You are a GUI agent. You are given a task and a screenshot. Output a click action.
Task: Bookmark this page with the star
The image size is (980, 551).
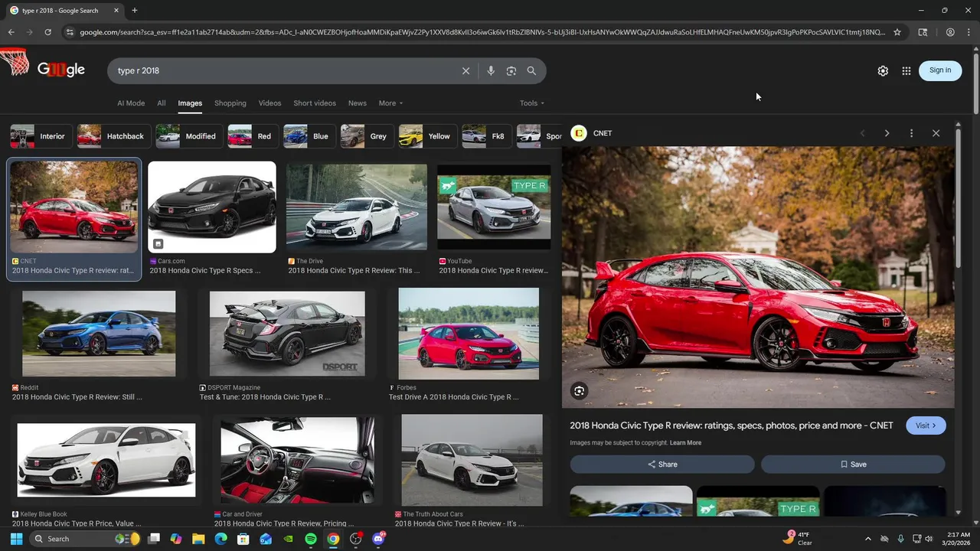(897, 32)
